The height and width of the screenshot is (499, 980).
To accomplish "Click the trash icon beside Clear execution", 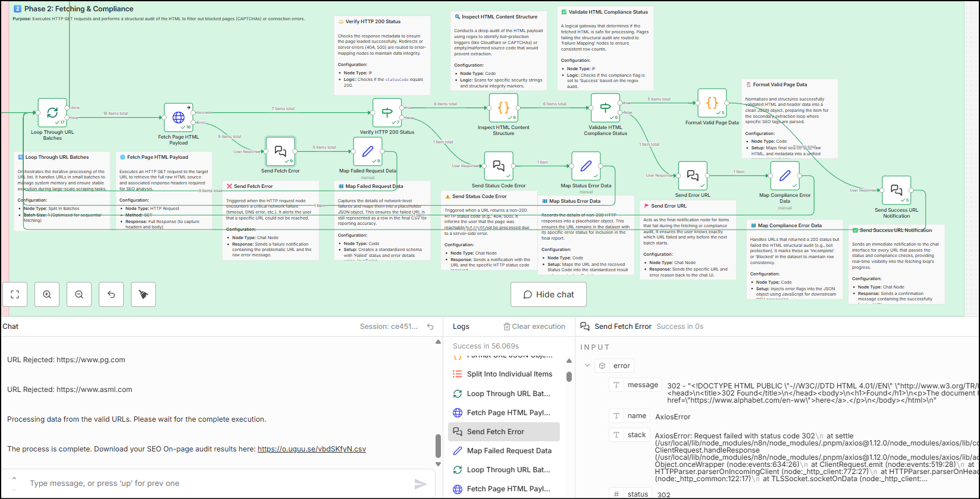I will pos(507,327).
